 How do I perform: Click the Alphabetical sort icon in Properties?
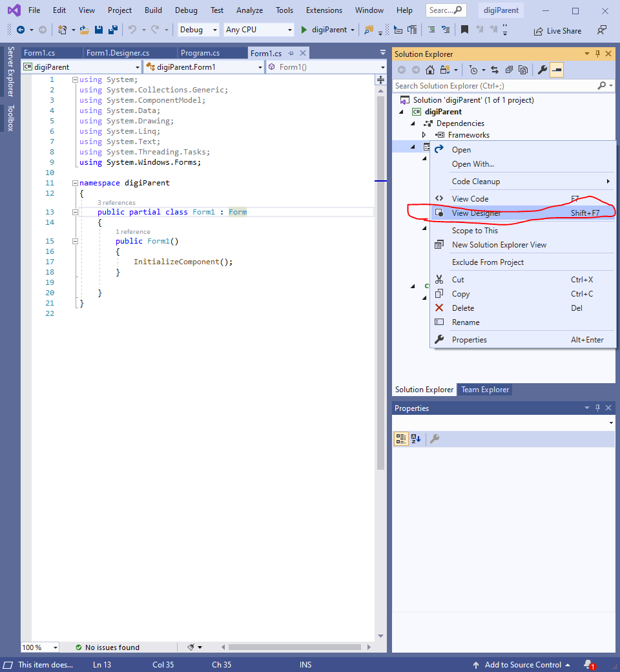416,439
